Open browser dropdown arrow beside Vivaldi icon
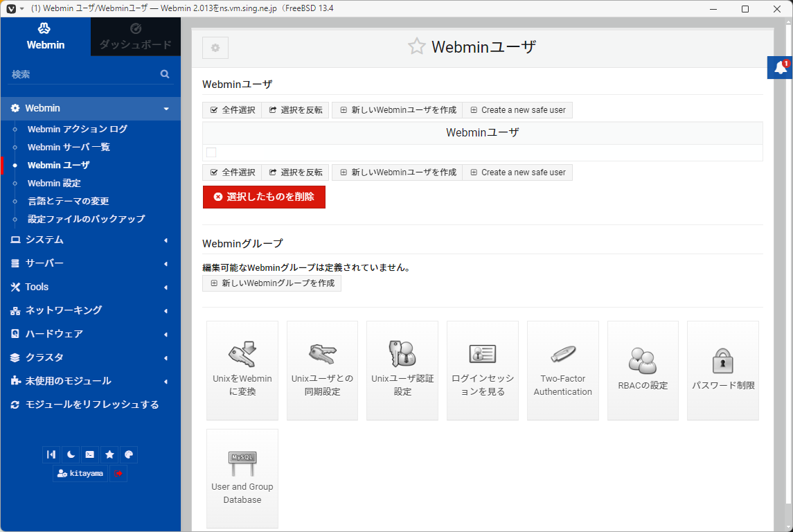Screen dimensions: 793x532 [21, 8]
